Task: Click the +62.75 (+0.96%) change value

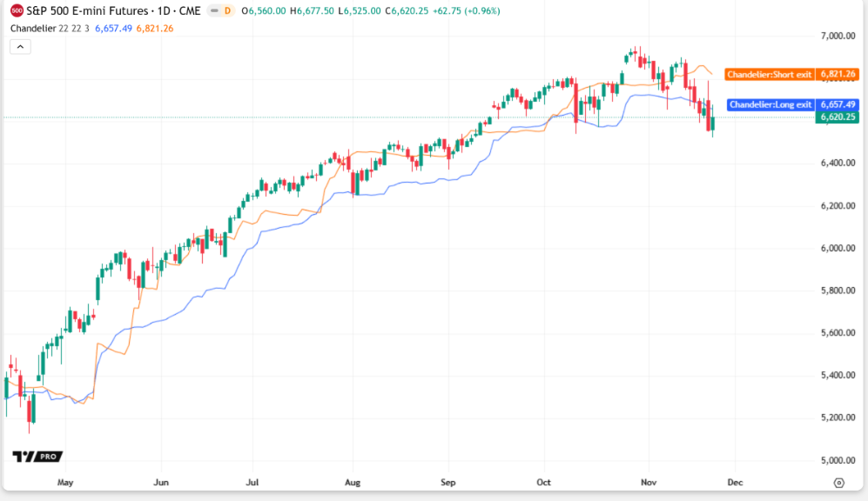Action: pyautogui.click(x=466, y=10)
